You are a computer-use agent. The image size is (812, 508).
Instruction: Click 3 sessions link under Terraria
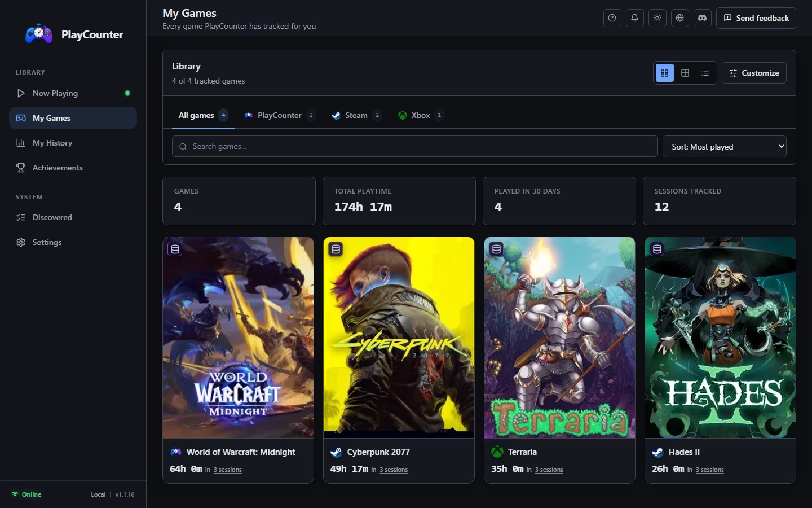click(549, 470)
